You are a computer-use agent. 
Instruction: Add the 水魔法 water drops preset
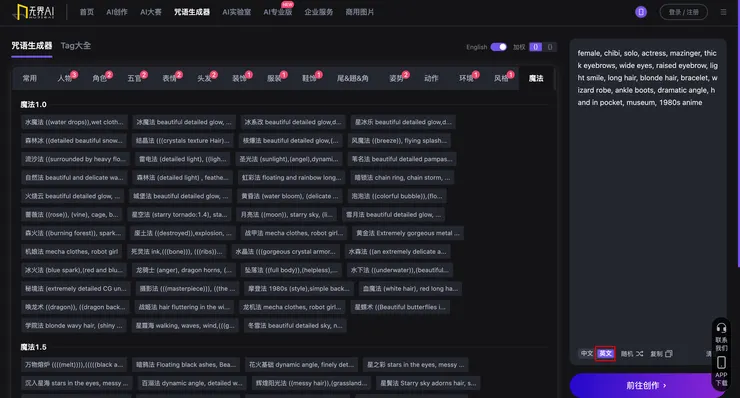point(74,122)
